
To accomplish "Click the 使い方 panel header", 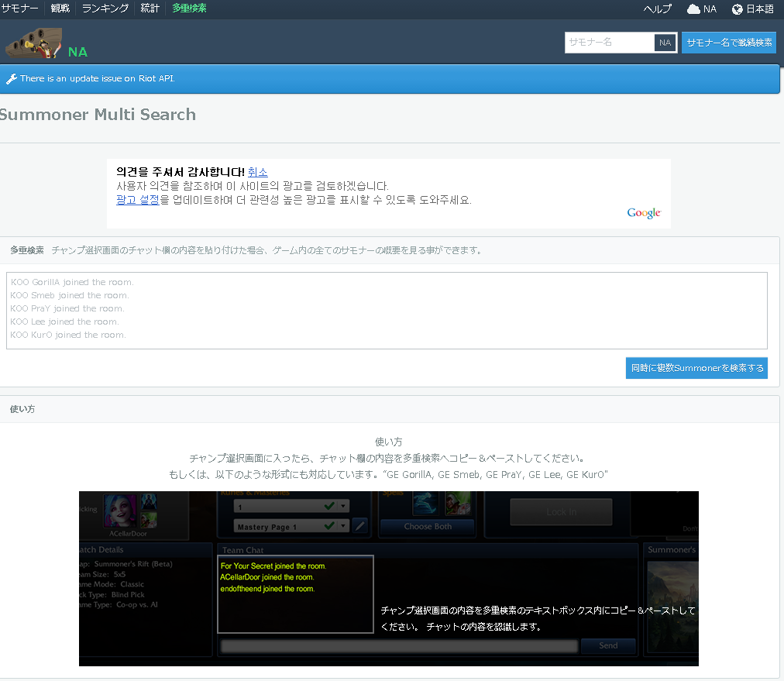I will pos(390,409).
